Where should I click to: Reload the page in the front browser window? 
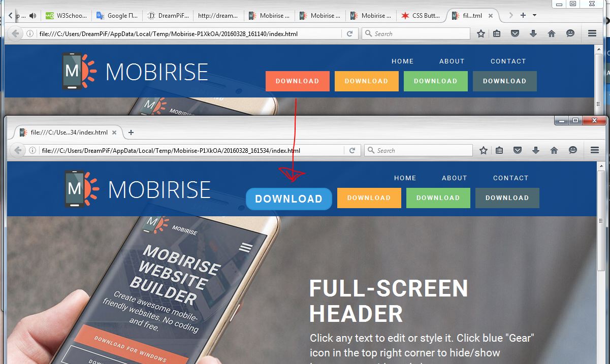coord(352,150)
